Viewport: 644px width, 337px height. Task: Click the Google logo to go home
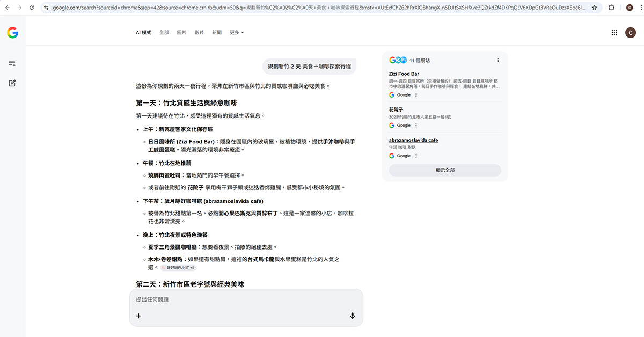12,32
